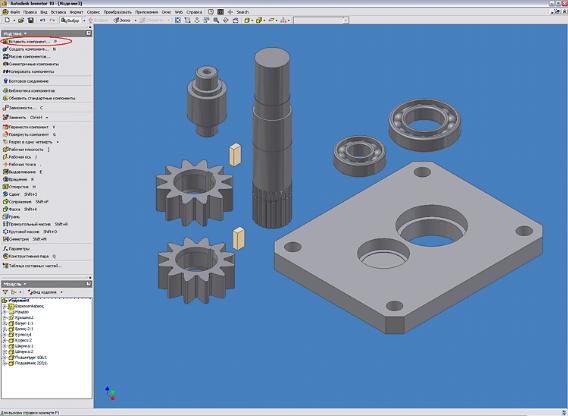
Task: Click the Зона toolbar button
Action: click(x=122, y=20)
